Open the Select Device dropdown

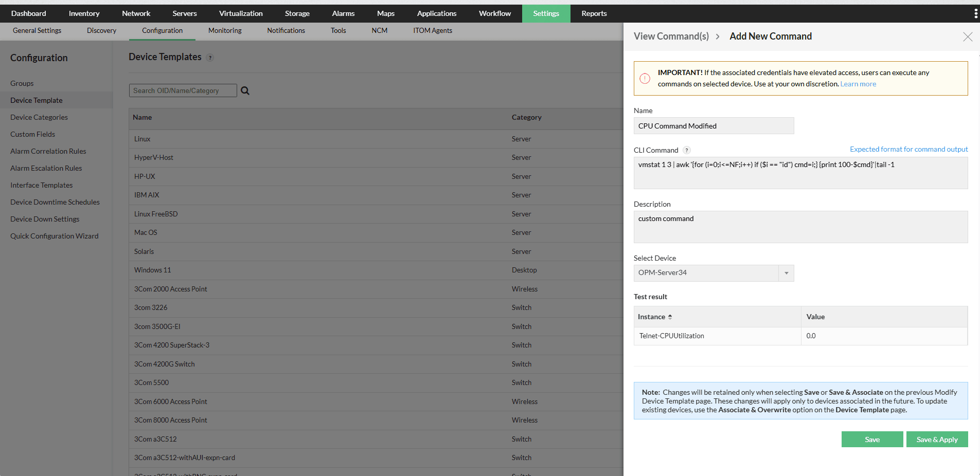(786, 273)
